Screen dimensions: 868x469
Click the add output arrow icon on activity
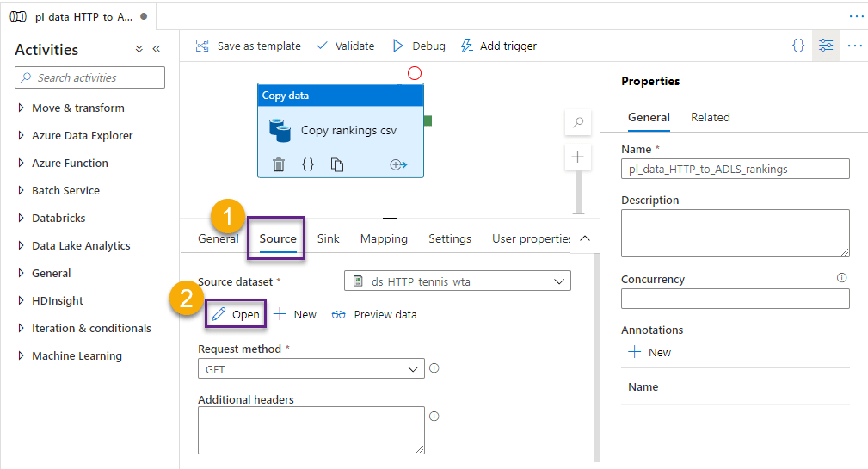point(398,164)
